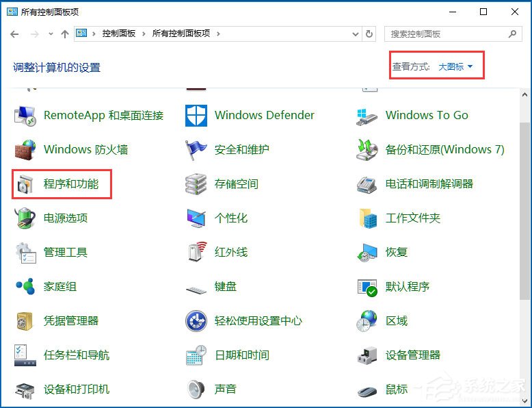Open the 日期和时间 calendar icon
The image size is (532, 408).
pos(196,355)
